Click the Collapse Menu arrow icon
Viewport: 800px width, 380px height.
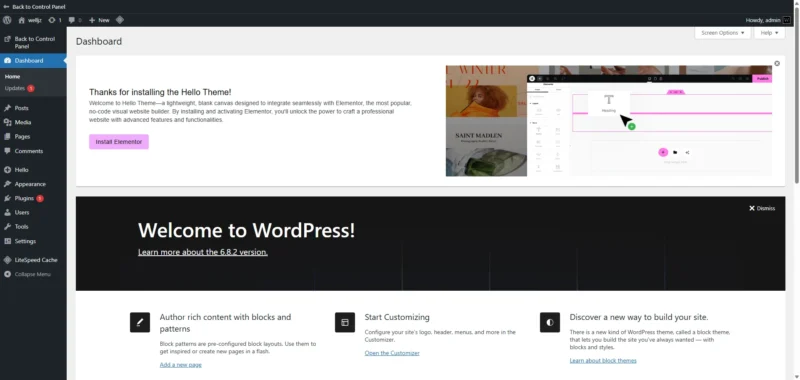[x=7, y=274]
